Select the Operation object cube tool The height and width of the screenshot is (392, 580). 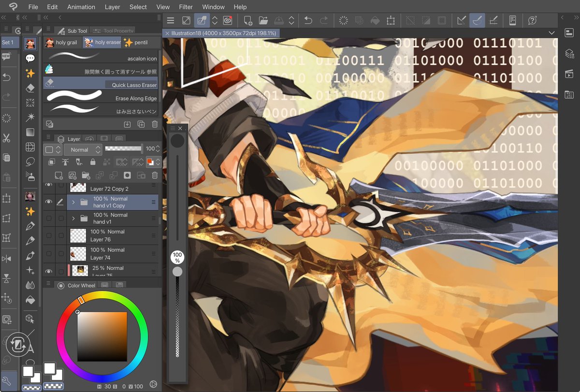coord(30,319)
